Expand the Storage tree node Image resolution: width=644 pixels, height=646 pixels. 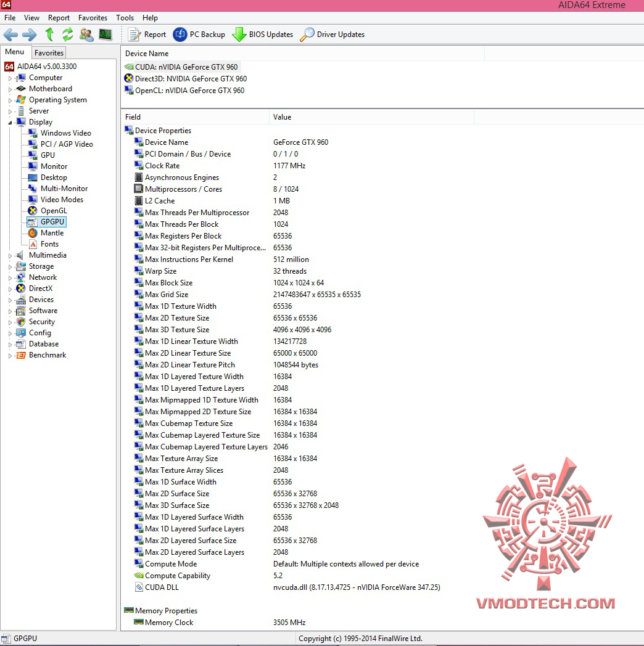point(10,266)
